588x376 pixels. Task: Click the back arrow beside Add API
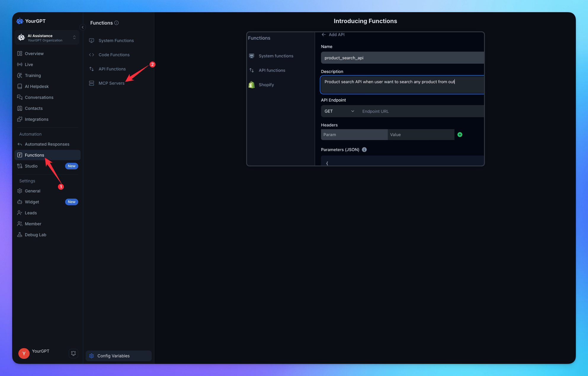coord(323,35)
